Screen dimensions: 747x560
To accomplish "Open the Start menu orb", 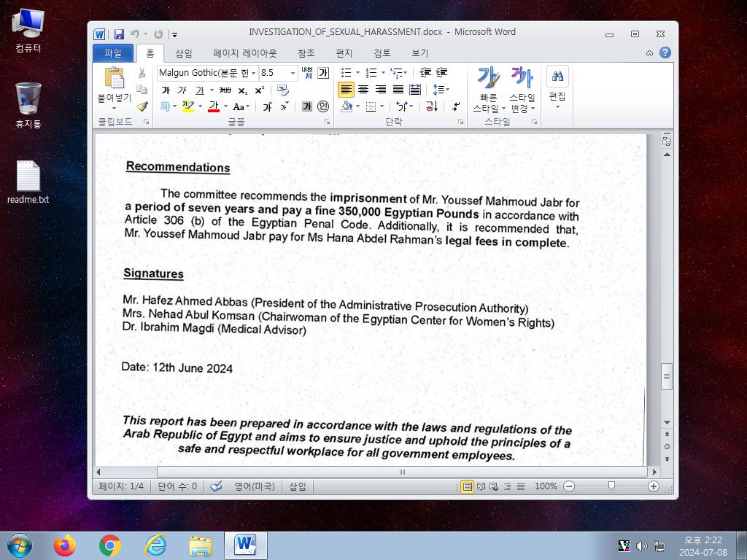I will pyautogui.click(x=20, y=545).
